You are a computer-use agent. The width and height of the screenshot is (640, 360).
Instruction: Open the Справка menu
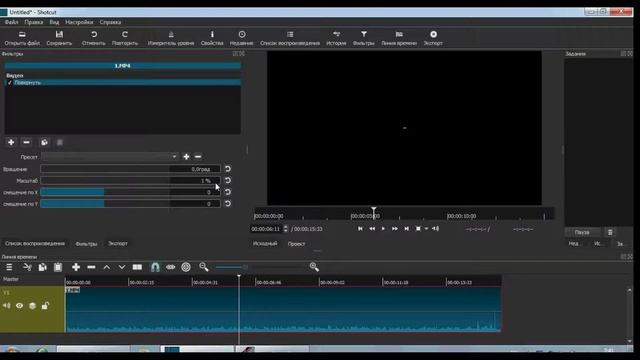110,22
